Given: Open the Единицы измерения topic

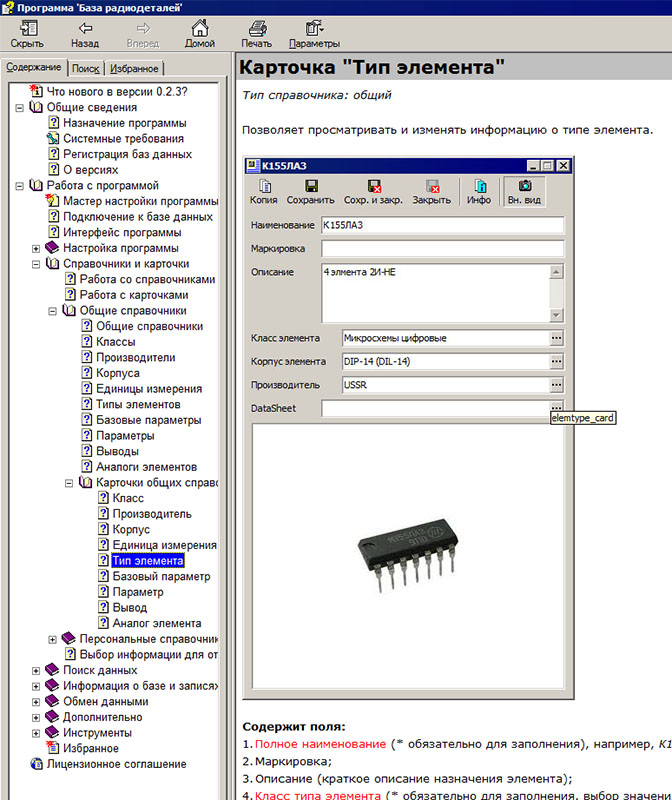Looking at the screenshot, I should (x=149, y=389).
